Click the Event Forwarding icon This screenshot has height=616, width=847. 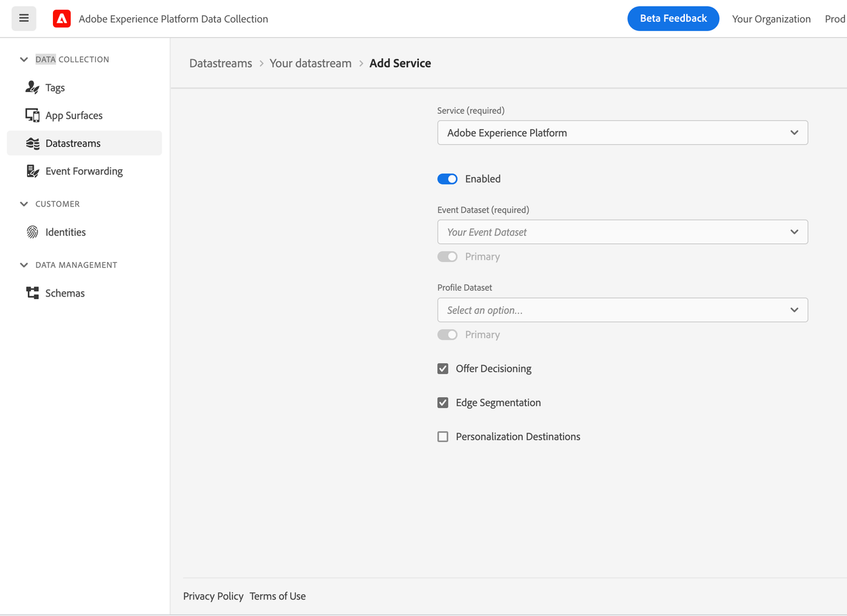click(32, 171)
